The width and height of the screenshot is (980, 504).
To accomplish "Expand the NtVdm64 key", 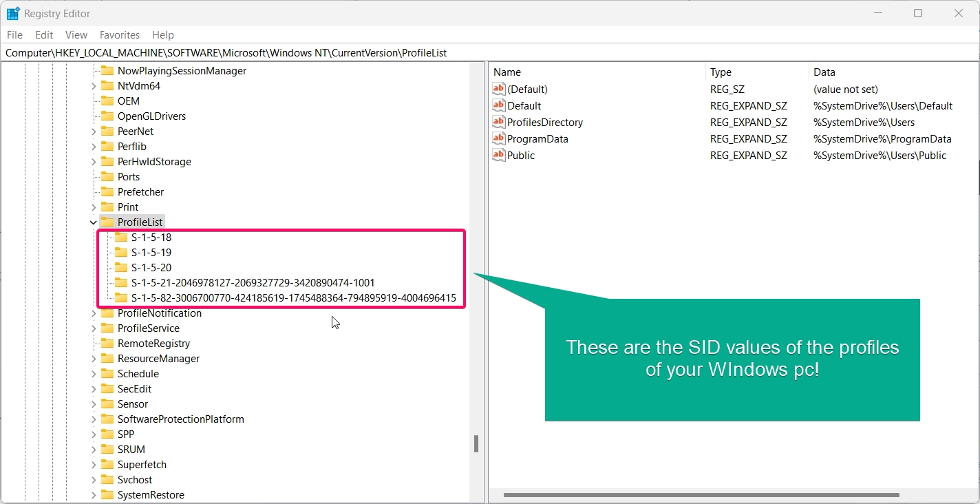I will [x=94, y=86].
